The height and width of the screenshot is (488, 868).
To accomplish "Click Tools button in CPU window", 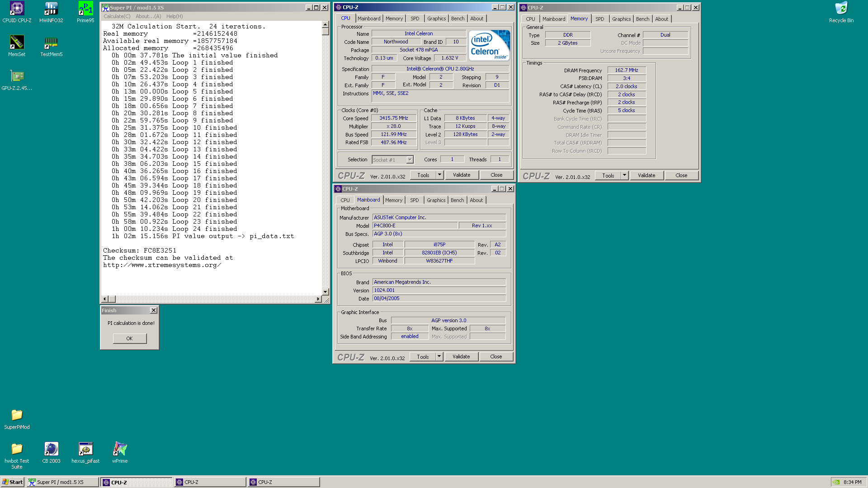I will coord(423,175).
